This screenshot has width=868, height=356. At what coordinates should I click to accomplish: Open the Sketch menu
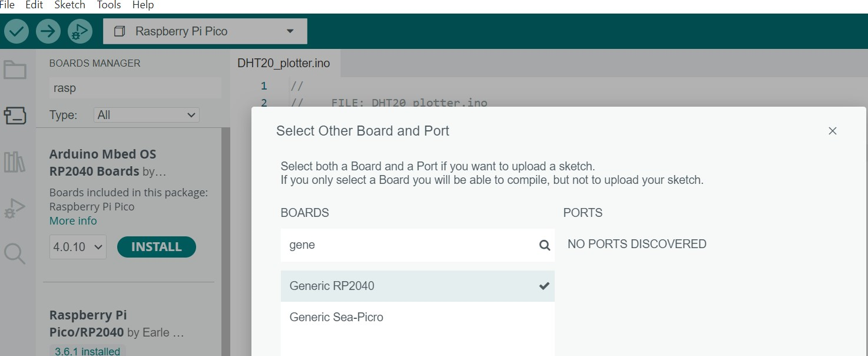69,5
